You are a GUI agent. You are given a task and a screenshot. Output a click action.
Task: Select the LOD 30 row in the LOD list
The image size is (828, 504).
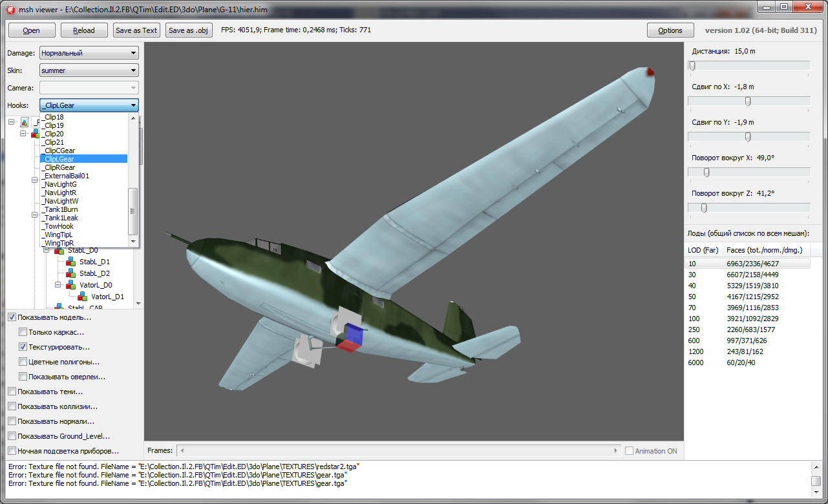[x=748, y=275]
